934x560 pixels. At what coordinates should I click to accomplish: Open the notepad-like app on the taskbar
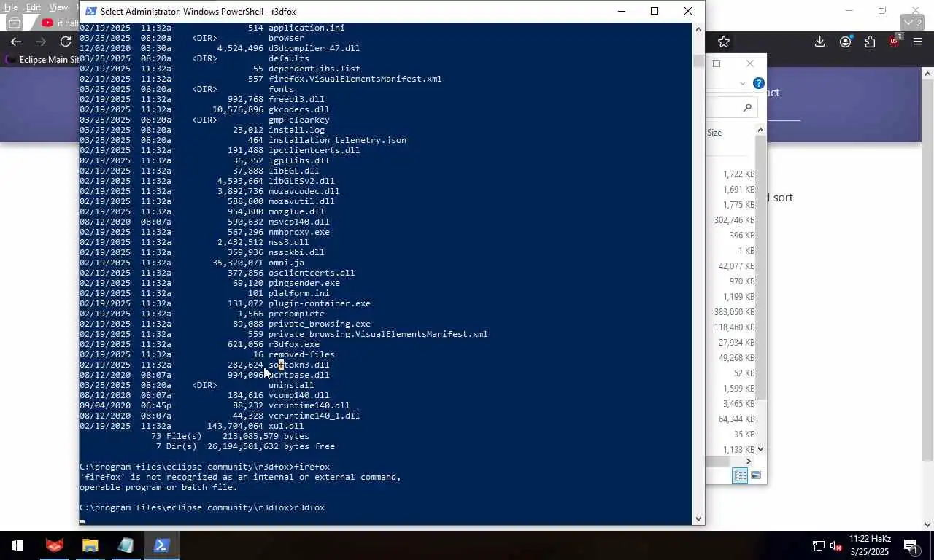(126, 545)
